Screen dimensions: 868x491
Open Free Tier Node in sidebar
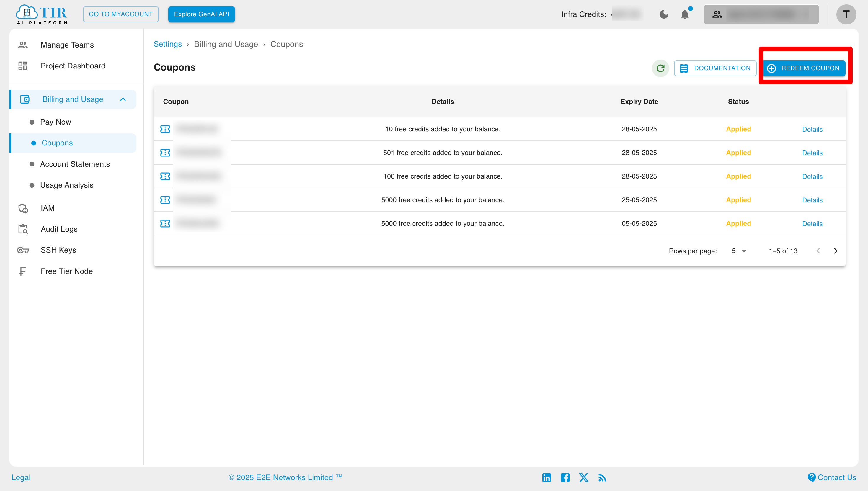click(66, 271)
